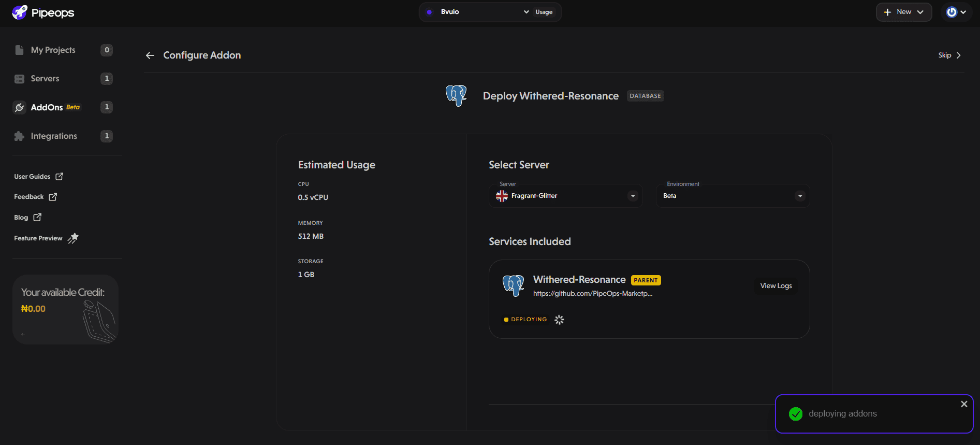Click the green success checkmark icon
Image resolution: width=980 pixels, height=445 pixels.
coord(796,414)
